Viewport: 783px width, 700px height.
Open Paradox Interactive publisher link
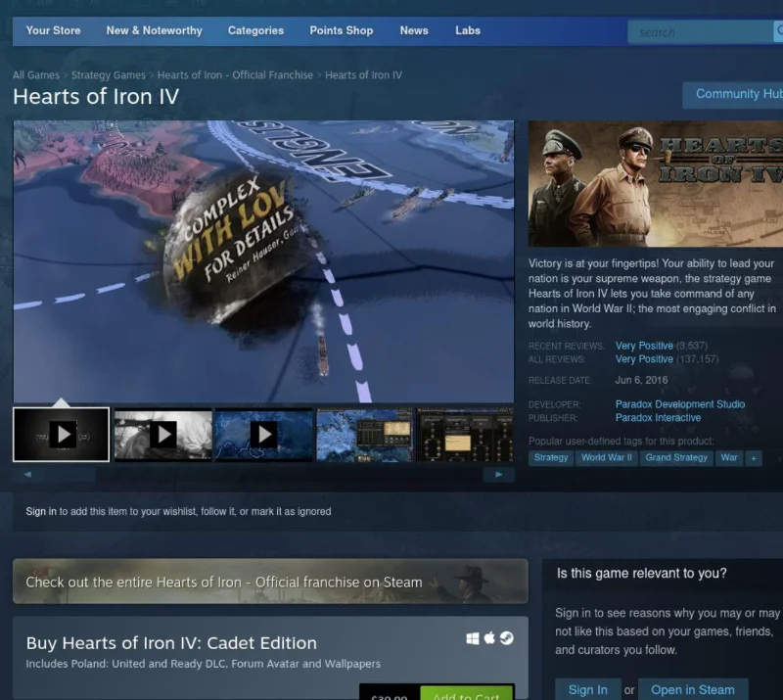click(x=658, y=418)
